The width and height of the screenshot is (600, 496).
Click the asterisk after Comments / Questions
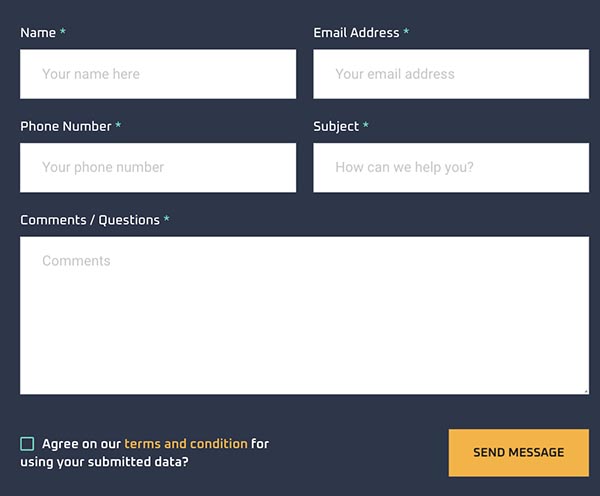click(x=167, y=220)
